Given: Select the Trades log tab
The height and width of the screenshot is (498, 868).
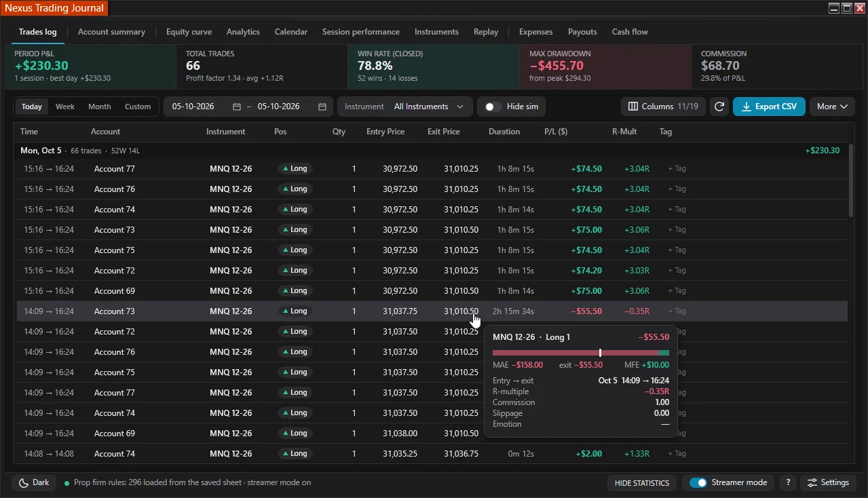Looking at the screenshot, I should pyautogui.click(x=38, y=32).
